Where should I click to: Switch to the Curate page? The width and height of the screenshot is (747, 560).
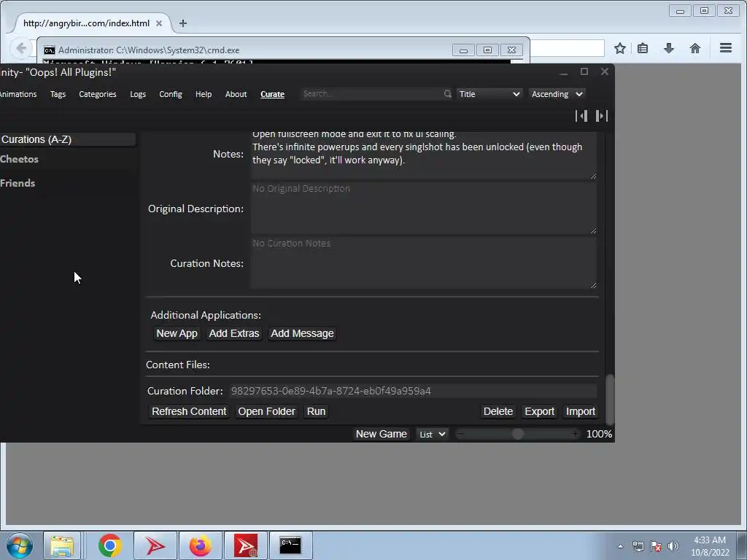(273, 94)
